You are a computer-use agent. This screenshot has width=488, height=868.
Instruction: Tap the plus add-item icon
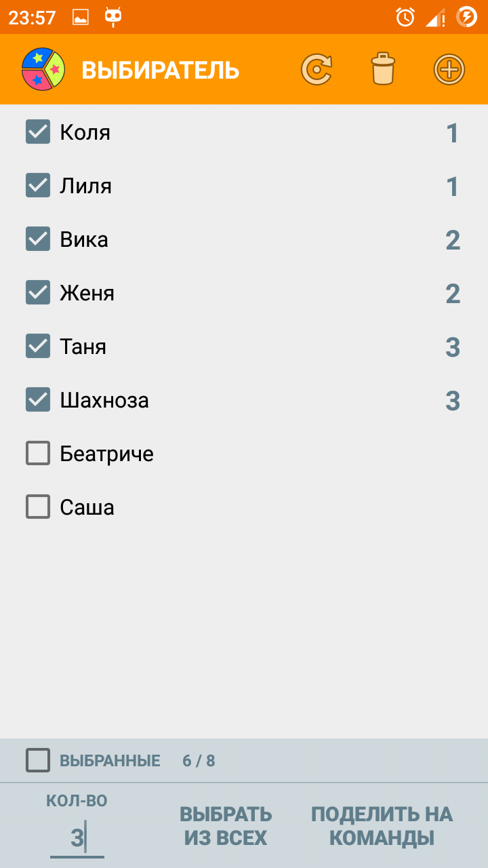tap(449, 70)
